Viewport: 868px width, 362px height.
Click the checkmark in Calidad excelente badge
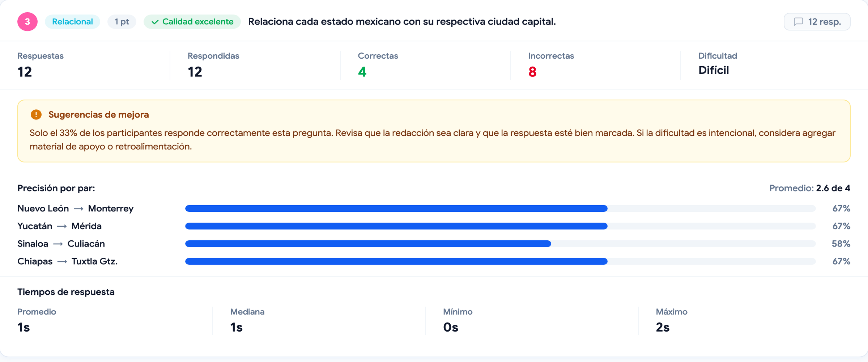pos(155,21)
